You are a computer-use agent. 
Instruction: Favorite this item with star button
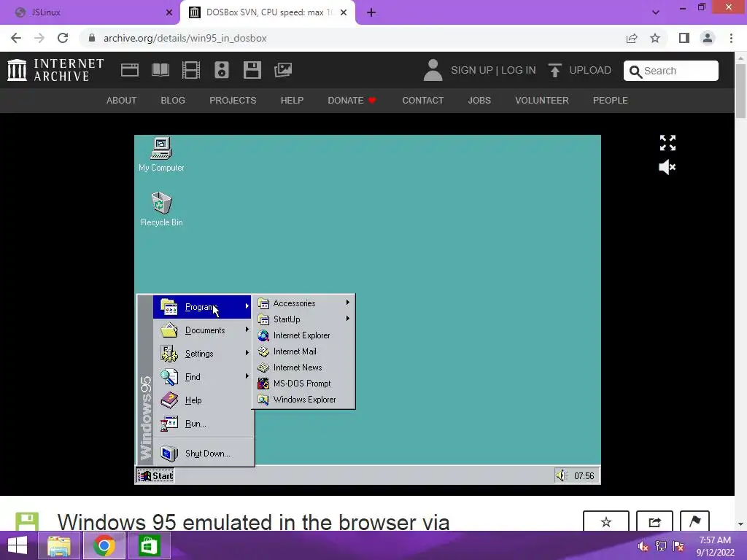[606, 522]
